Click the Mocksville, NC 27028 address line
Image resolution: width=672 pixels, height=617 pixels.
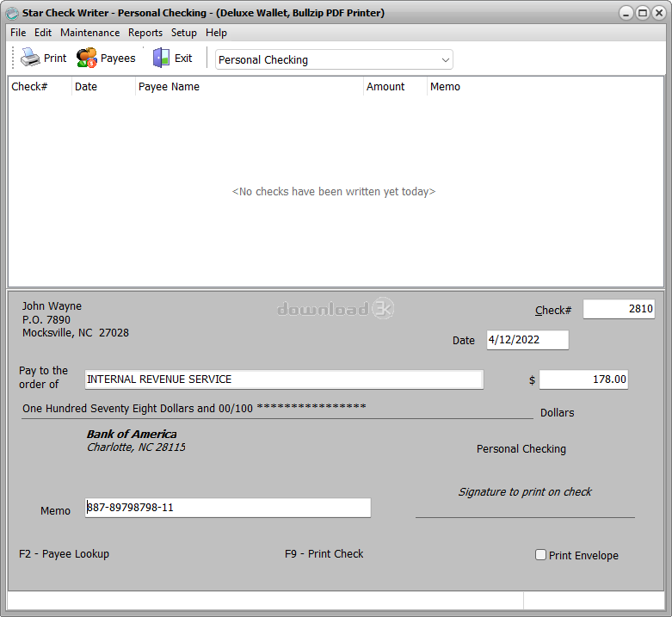coord(76,333)
